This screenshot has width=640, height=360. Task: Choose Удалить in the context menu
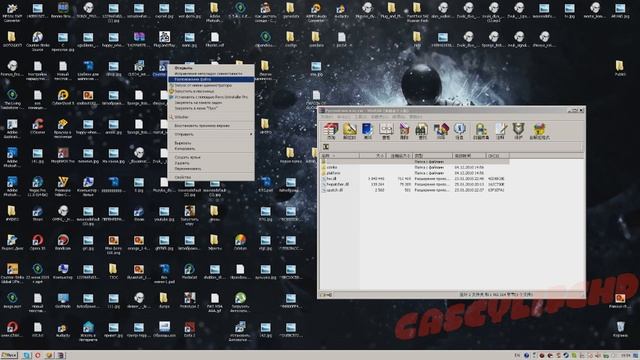(211, 163)
